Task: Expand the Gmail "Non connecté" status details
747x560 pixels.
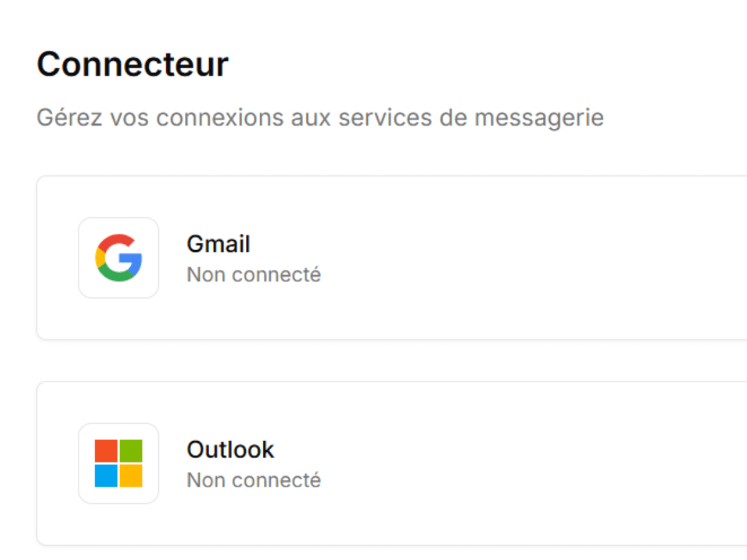Action: pyautogui.click(x=253, y=274)
